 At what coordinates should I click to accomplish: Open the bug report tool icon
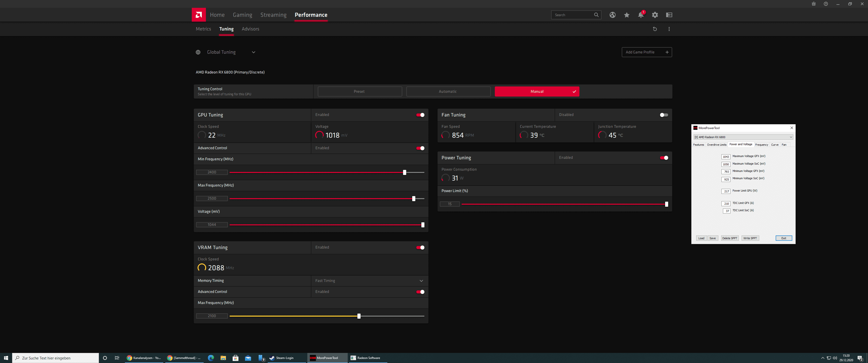click(x=813, y=4)
